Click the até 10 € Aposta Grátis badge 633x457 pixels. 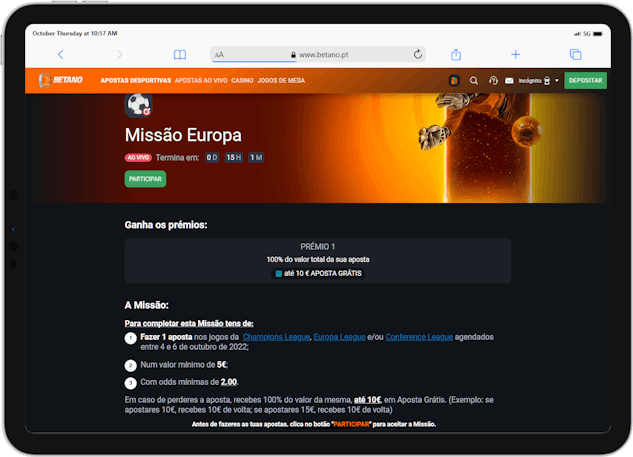tap(318, 273)
